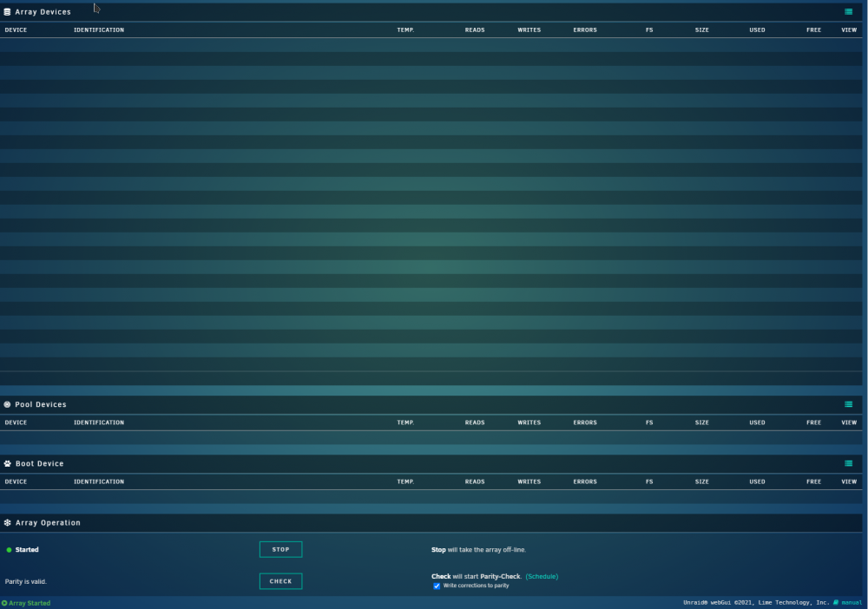Screen dimensions: 868x609
Task: Uncheck Write corrections to parity
Action: pos(437,586)
